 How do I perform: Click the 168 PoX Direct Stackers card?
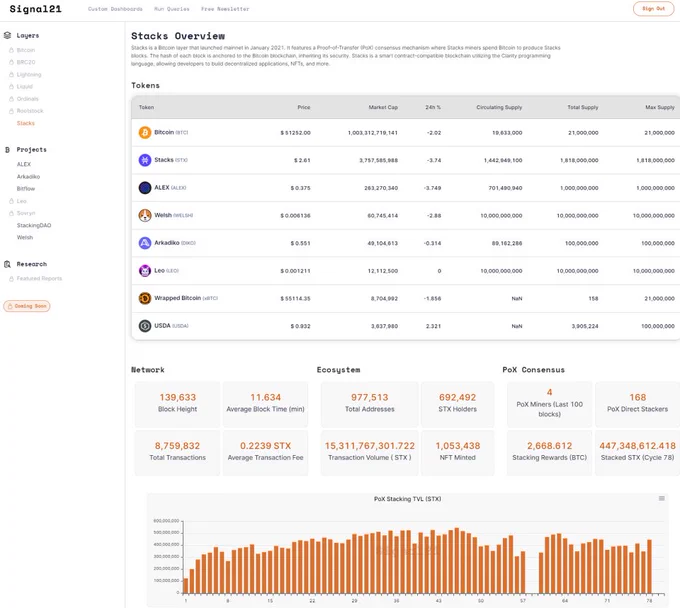click(x=638, y=404)
